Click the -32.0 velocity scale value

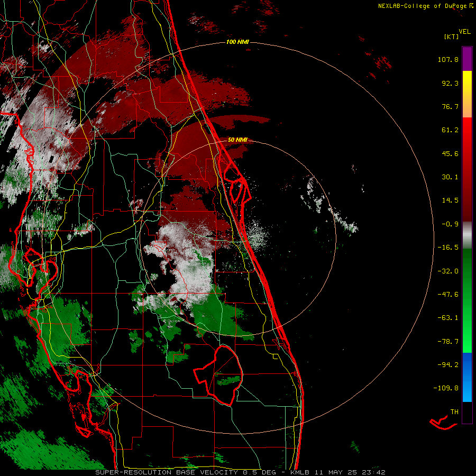pos(448,271)
